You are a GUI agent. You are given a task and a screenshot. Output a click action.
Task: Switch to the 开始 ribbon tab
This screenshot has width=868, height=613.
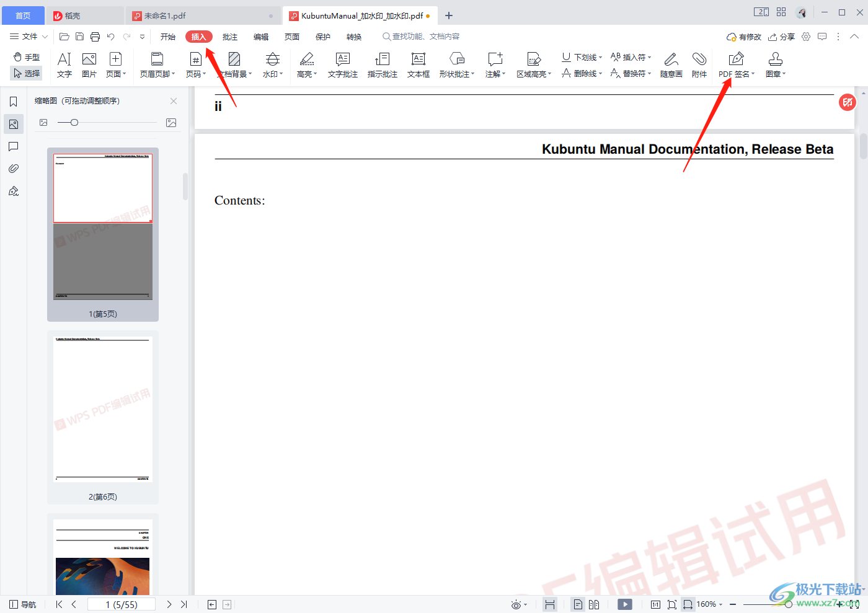click(168, 37)
